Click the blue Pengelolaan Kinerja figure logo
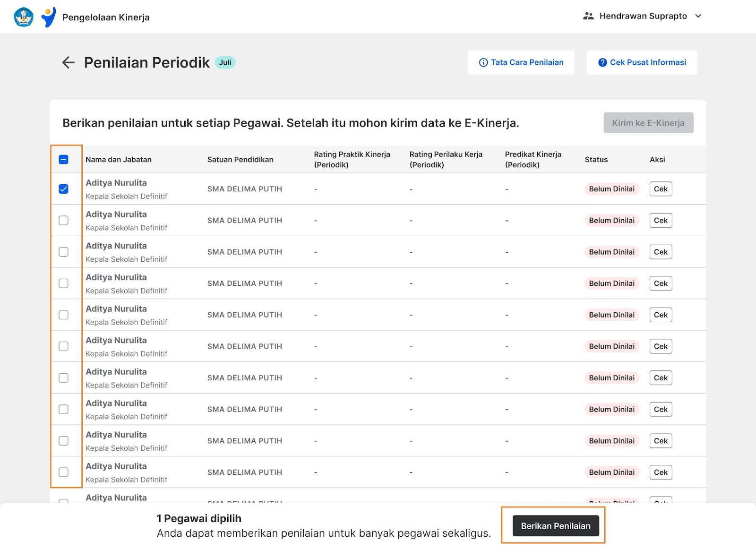 coord(49,17)
